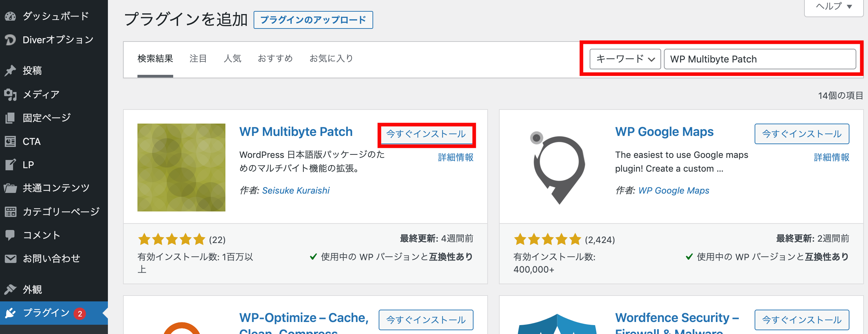This screenshot has width=868, height=334.
Task: Install WP Multibyte Patch now
Action: coord(426,134)
